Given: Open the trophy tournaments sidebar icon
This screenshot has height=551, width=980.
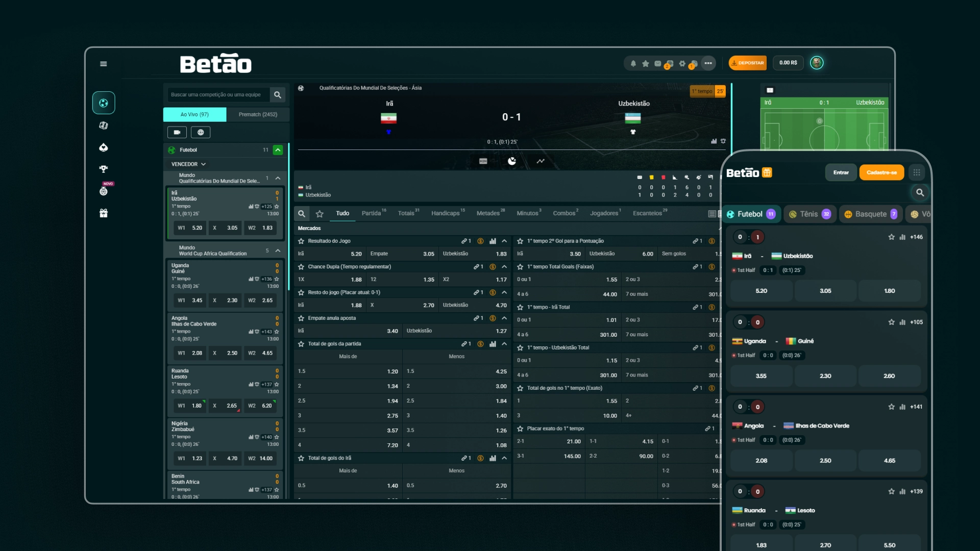Looking at the screenshot, I should click(x=104, y=169).
